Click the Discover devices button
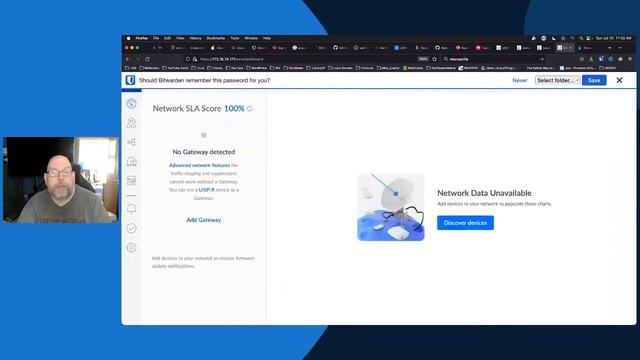This screenshot has height=360, width=640. [465, 223]
